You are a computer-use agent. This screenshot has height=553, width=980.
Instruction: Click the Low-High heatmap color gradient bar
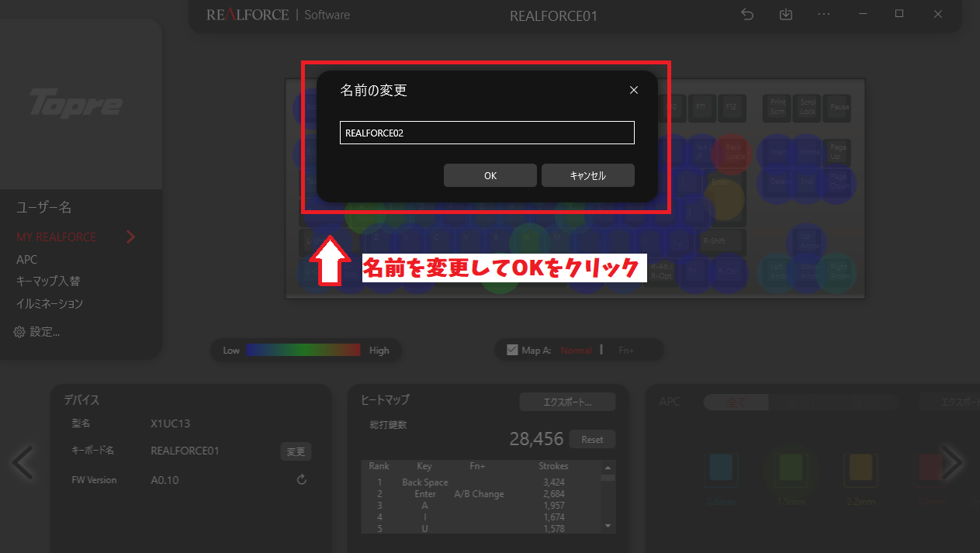point(303,350)
